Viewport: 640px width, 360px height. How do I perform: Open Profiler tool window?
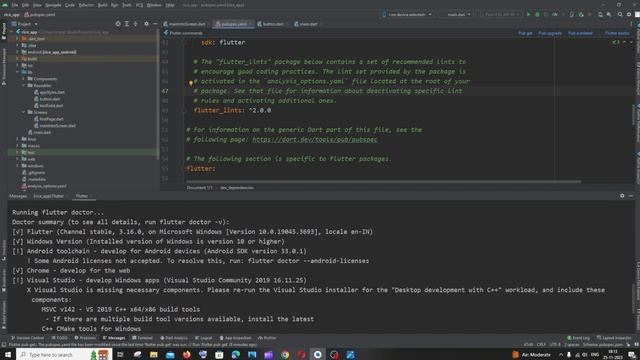coord(267,338)
